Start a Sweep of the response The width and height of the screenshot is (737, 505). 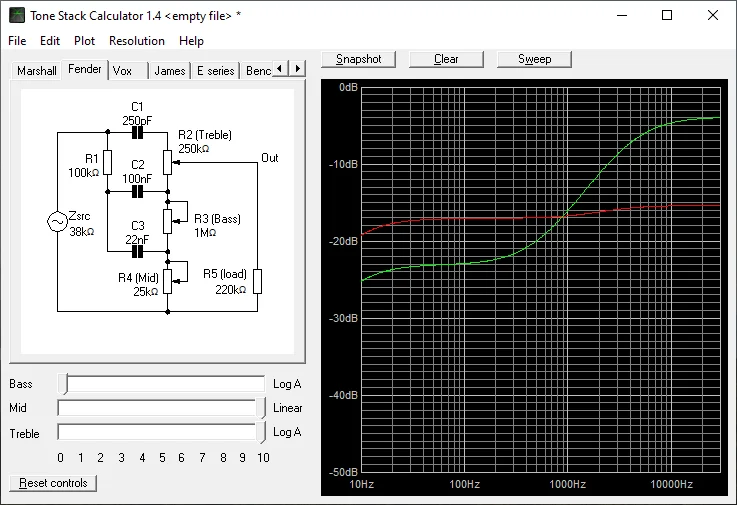click(535, 59)
